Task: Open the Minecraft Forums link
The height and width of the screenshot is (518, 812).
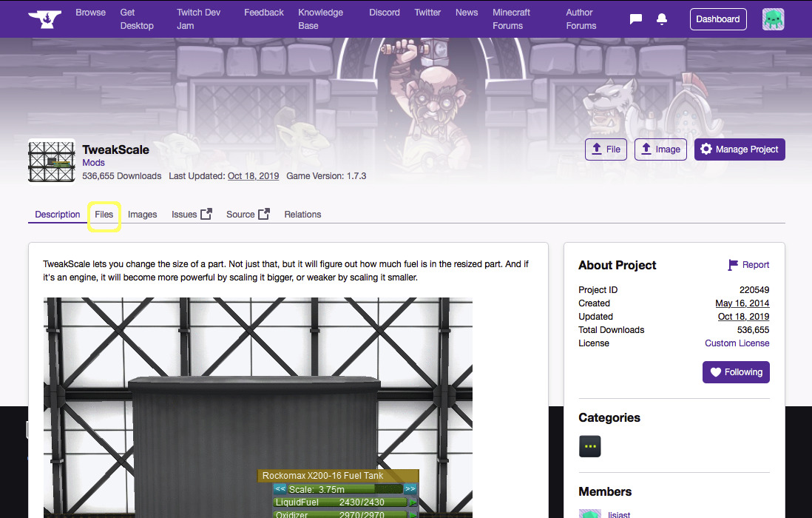Action: 511,19
